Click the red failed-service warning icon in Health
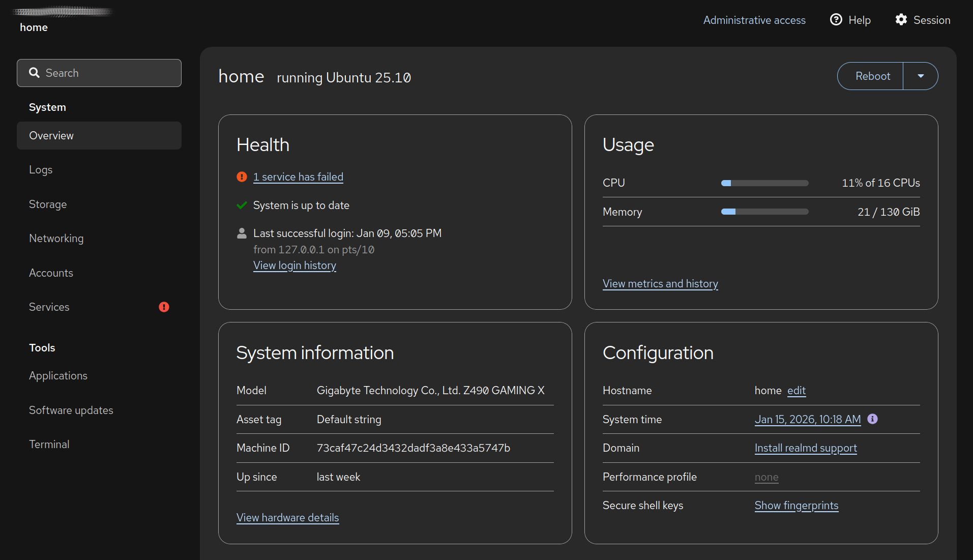Viewport: 973px width, 560px height. pos(242,177)
